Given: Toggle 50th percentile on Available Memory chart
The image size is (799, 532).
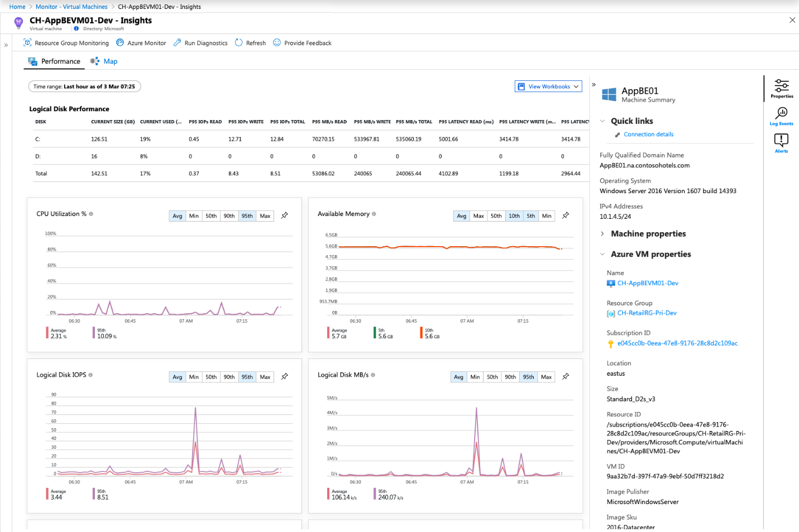Looking at the screenshot, I should click(496, 216).
